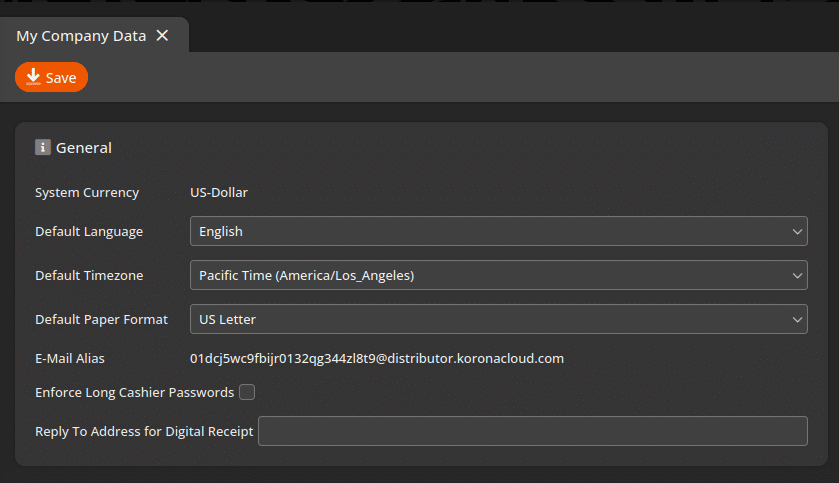This screenshot has height=483, width=839.
Task: Click the US-Dollar system currency value
Action: point(219,192)
